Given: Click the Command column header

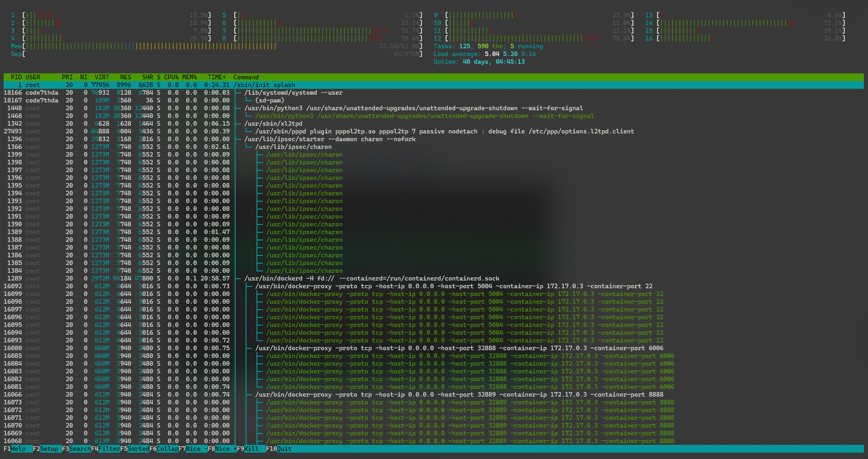Looking at the screenshot, I should pos(246,77).
